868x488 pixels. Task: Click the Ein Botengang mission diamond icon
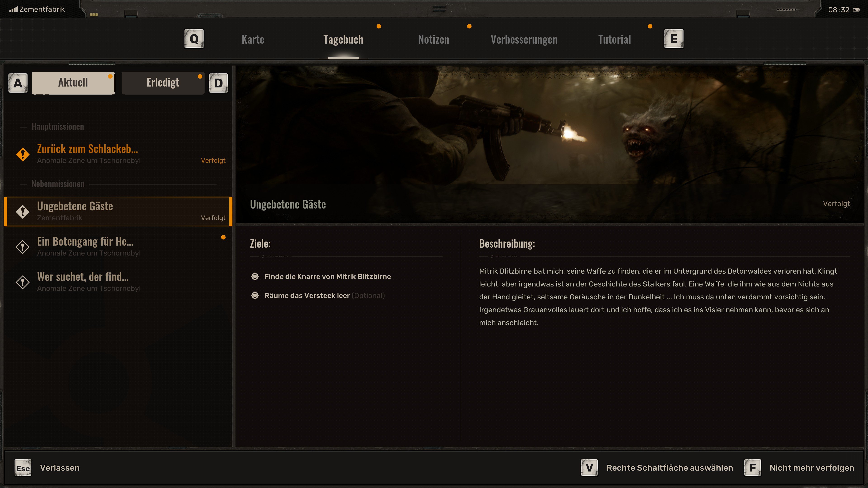click(x=23, y=247)
